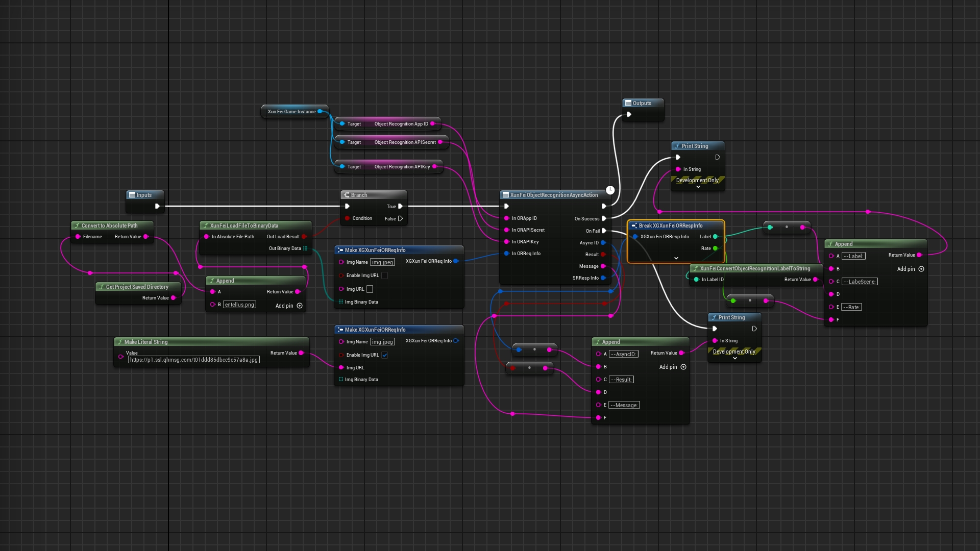Click the XGXun Fei ORResp Info input pin
This screenshot has height=551, width=980.
635,237
